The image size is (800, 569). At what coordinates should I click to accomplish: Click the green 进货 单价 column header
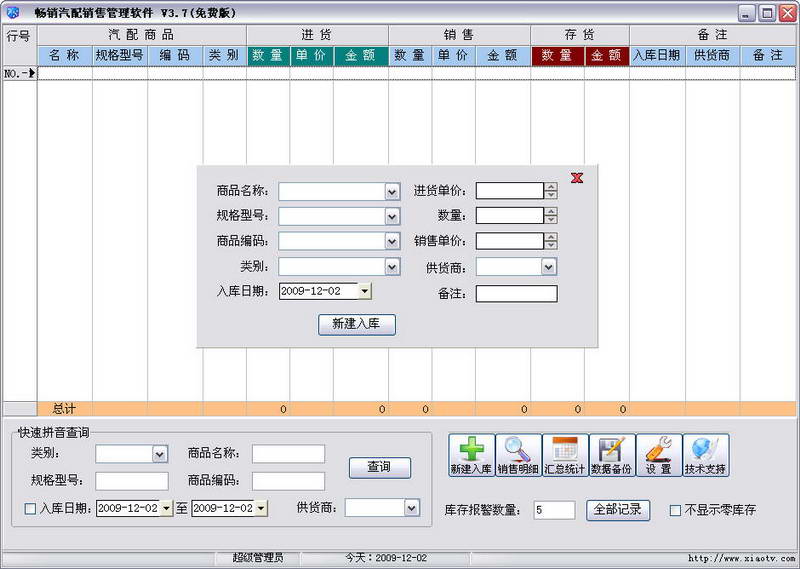(312, 56)
